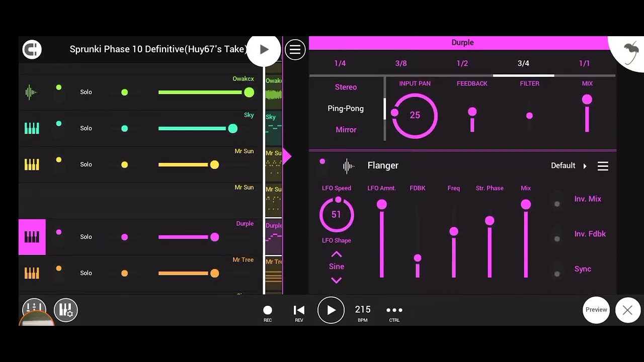Viewport: 644px width, 362px height.
Task: Open the Default preset dropdown
Action: [569, 165]
